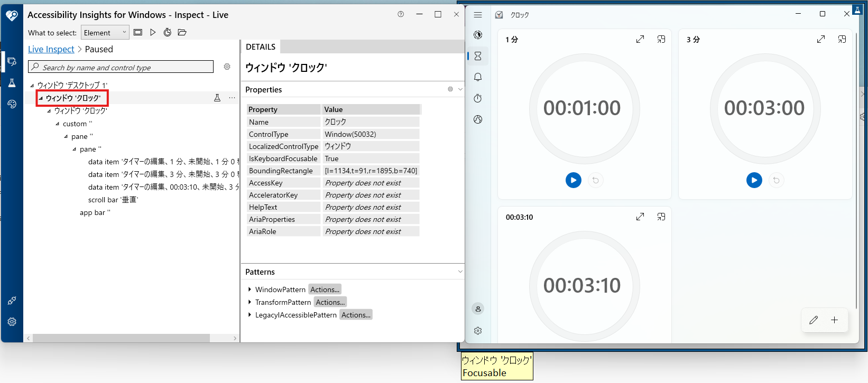Edit timers with the pencil button
The height and width of the screenshot is (383, 868).
pyautogui.click(x=814, y=320)
